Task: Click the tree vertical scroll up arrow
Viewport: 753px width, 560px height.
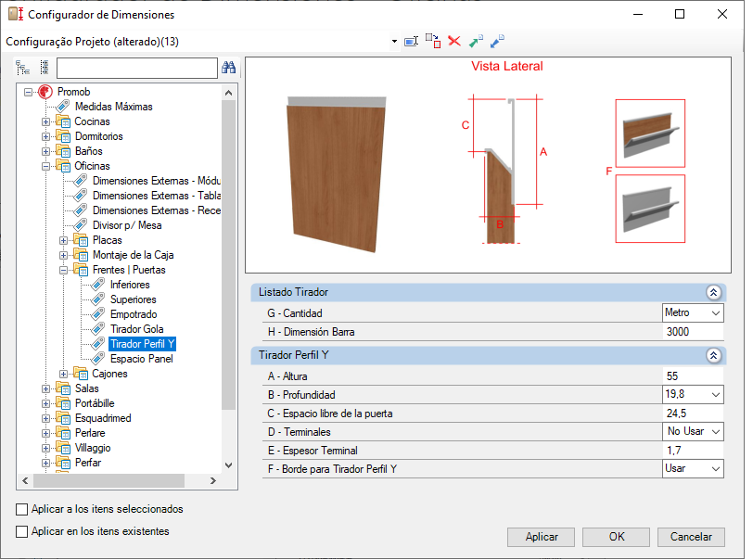Action: click(228, 93)
